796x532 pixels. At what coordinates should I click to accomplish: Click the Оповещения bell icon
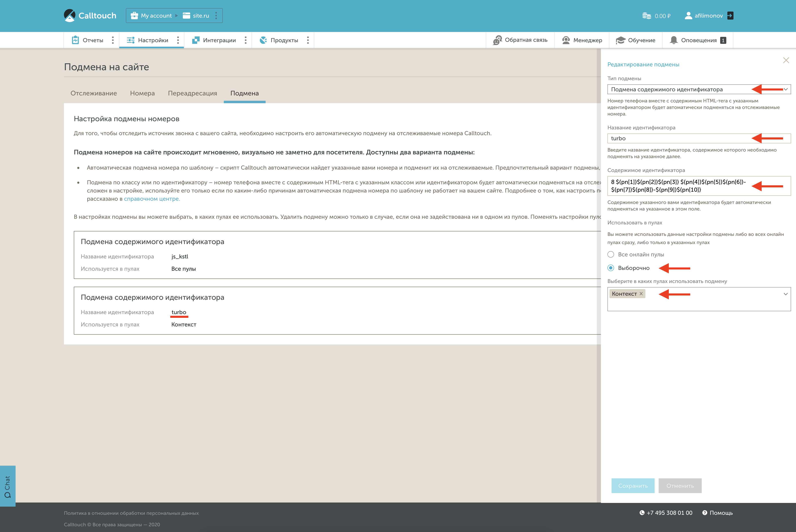(x=674, y=40)
